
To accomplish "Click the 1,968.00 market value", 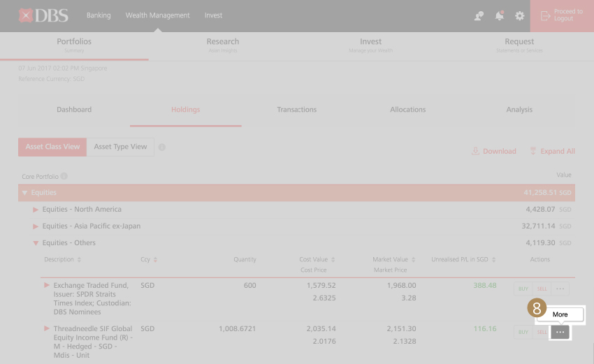I will [401, 286].
